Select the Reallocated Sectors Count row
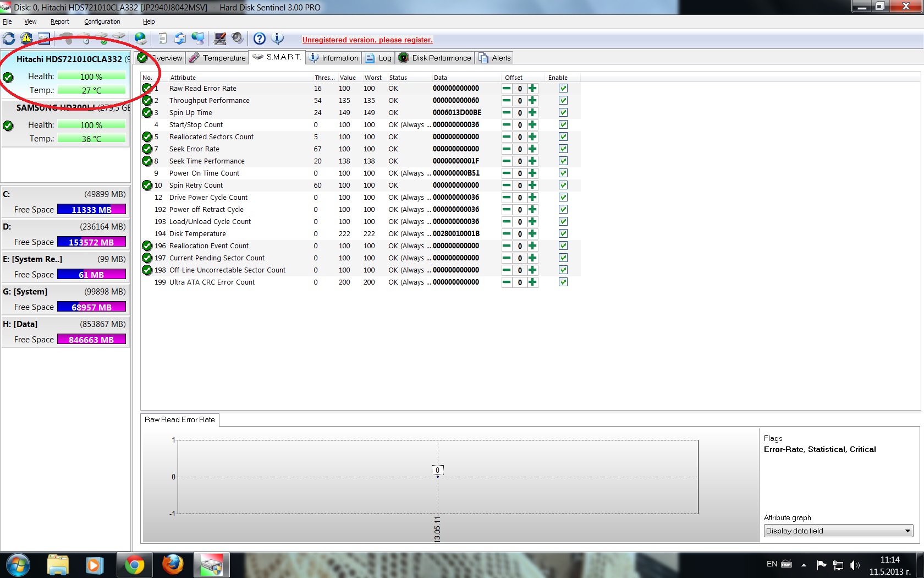924x578 pixels. pos(360,137)
